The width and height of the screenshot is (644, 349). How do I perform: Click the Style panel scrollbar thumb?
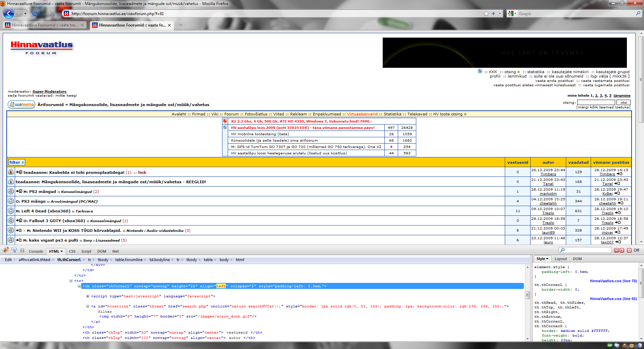point(641,283)
